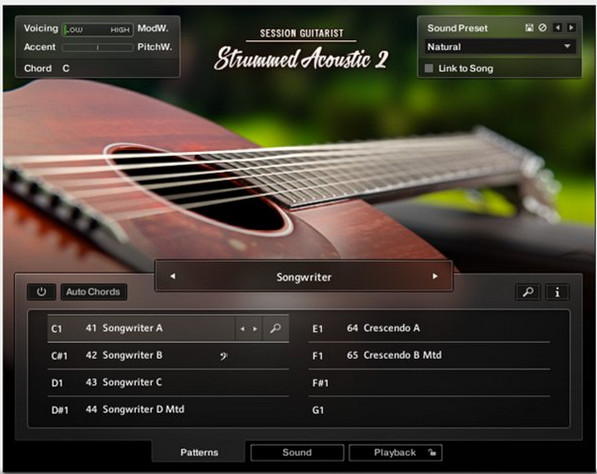Toggle Auto Chords mode
The height and width of the screenshot is (474, 597).
93,292
